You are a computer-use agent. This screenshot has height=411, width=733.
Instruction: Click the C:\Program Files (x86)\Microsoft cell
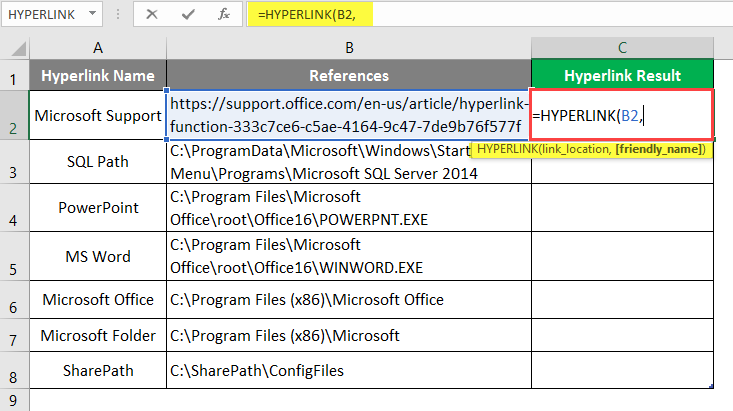[x=349, y=335]
